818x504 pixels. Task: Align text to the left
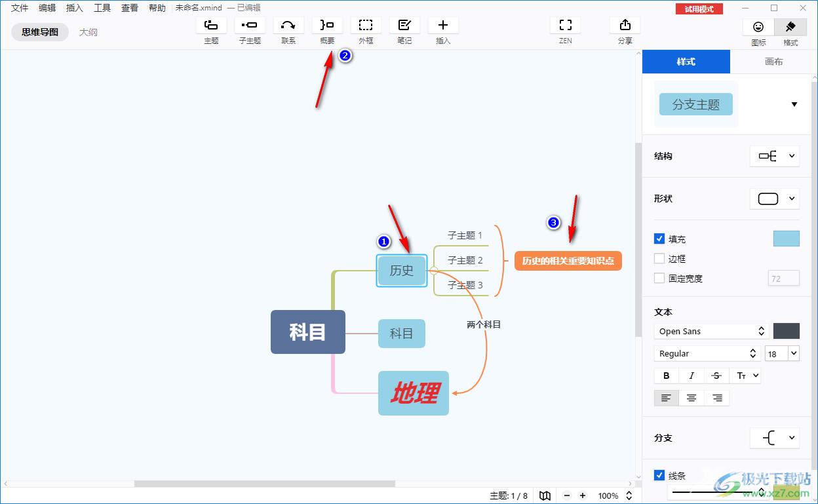pyautogui.click(x=666, y=398)
